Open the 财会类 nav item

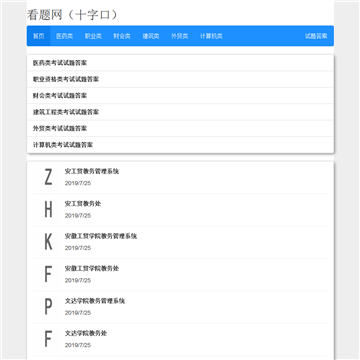[x=122, y=36]
